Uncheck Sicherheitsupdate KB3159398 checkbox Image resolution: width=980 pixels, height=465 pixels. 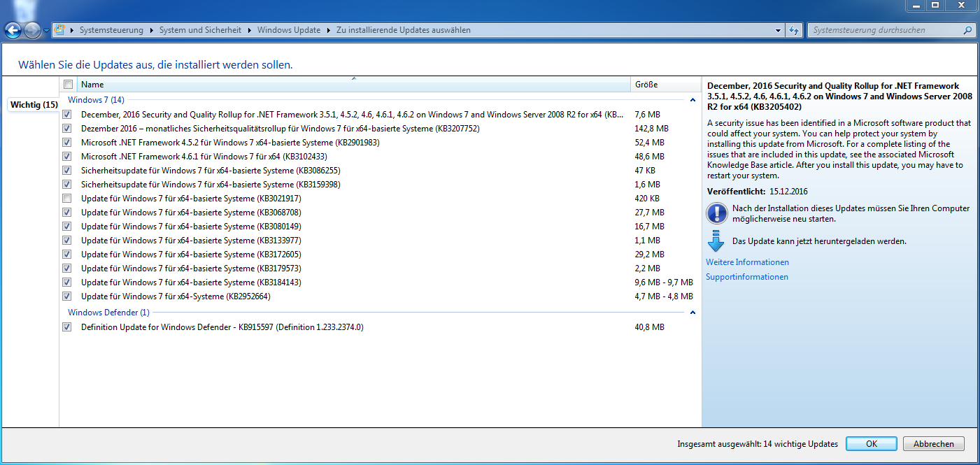tap(67, 184)
